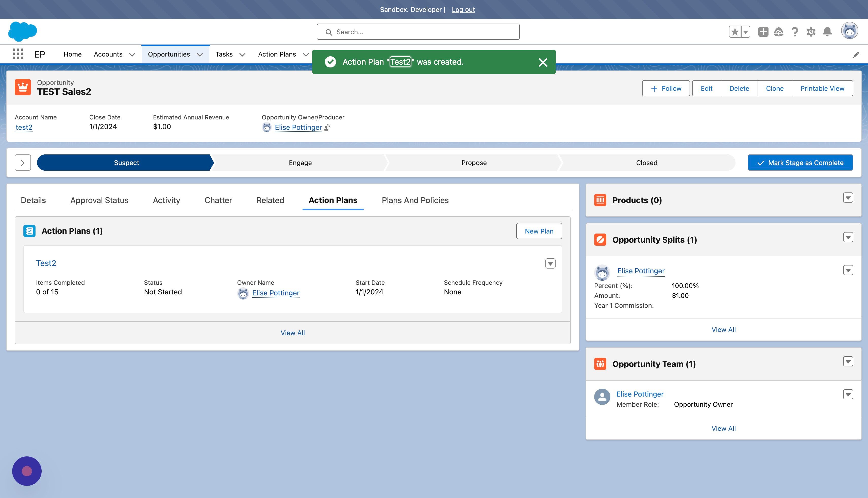This screenshot has height=498, width=868.
Task: Expand the Opportunities nav tab chevron
Action: pyautogui.click(x=200, y=54)
